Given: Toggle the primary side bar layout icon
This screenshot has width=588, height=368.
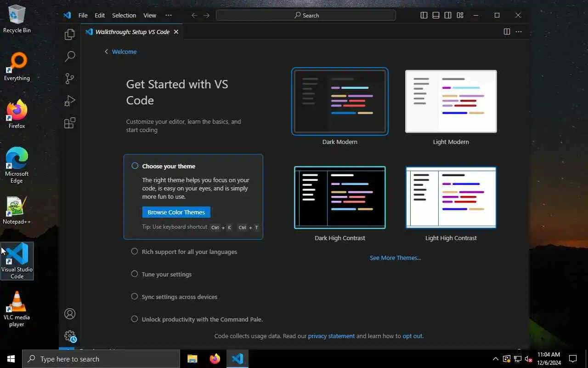Looking at the screenshot, I should (x=424, y=15).
